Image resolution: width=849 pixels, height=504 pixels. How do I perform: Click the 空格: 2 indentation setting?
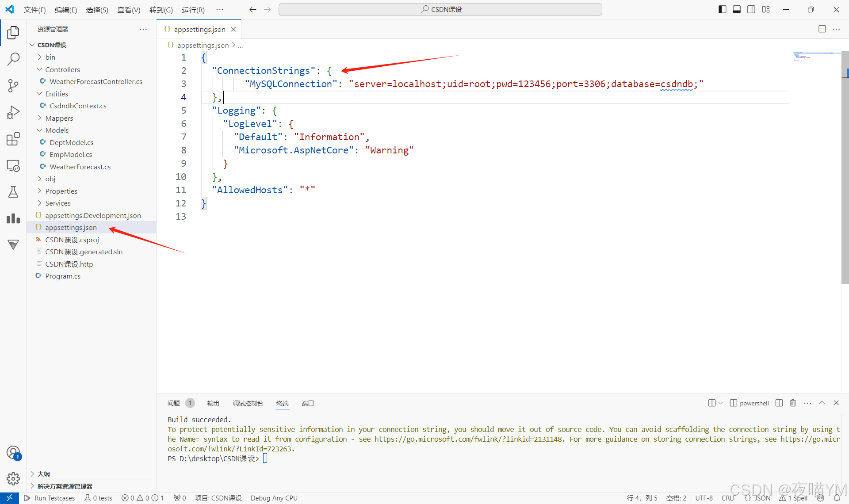(x=676, y=498)
